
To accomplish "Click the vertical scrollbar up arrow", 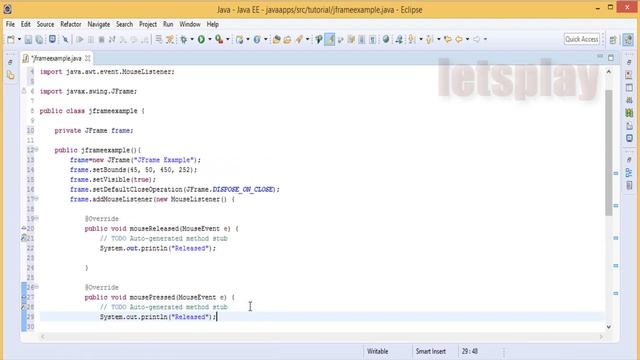I will [x=609, y=71].
